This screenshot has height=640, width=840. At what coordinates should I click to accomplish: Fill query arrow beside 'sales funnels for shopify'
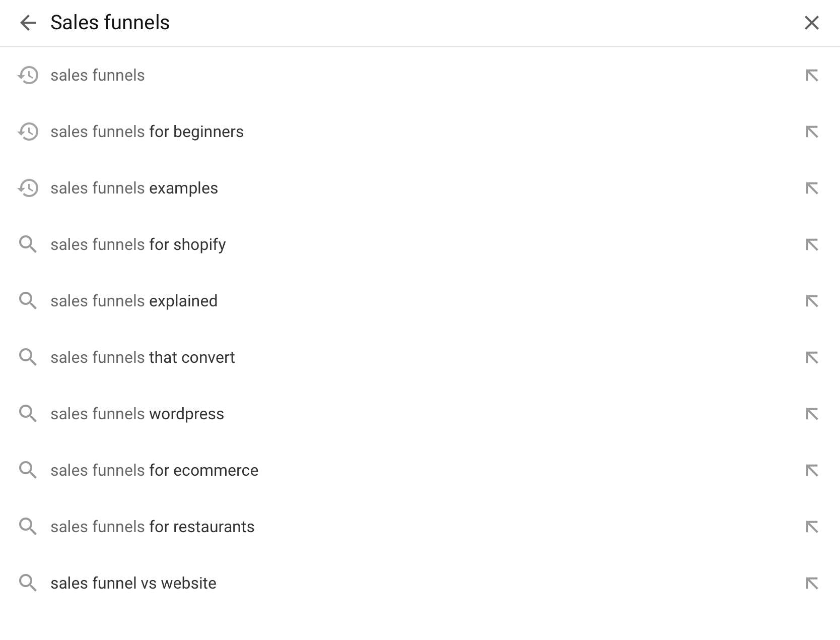[x=811, y=245]
